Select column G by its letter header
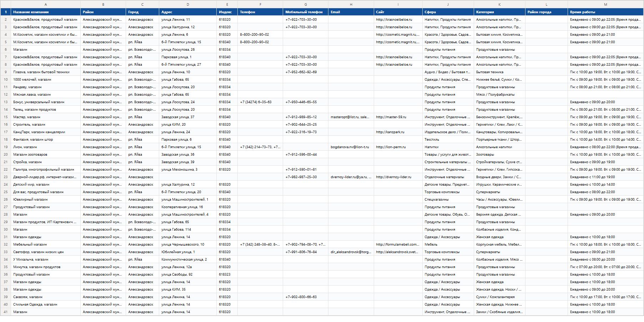The height and width of the screenshot is (322, 644). coord(306,4)
